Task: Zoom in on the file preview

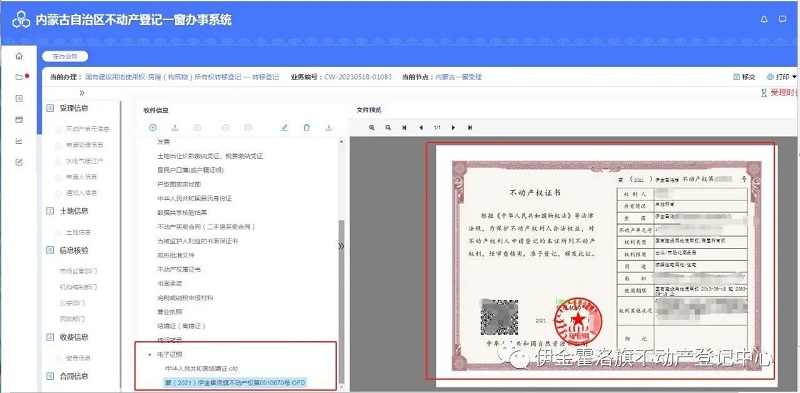Action: [x=372, y=128]
